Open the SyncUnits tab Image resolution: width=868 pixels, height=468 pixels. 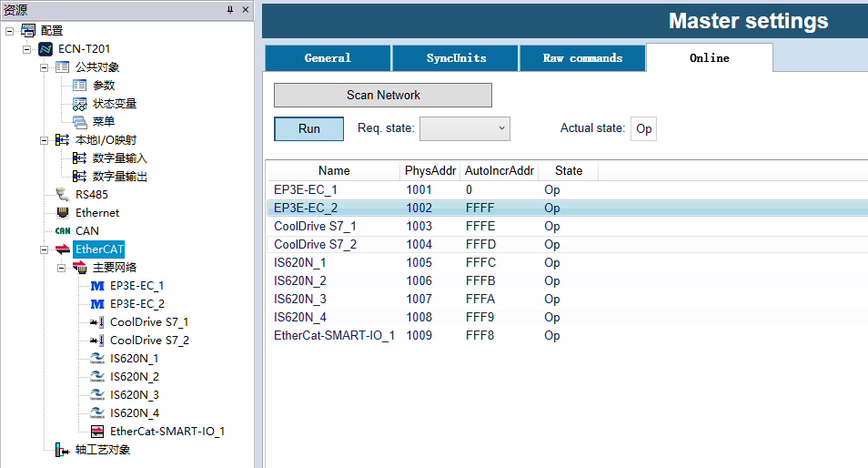point(456,58)
